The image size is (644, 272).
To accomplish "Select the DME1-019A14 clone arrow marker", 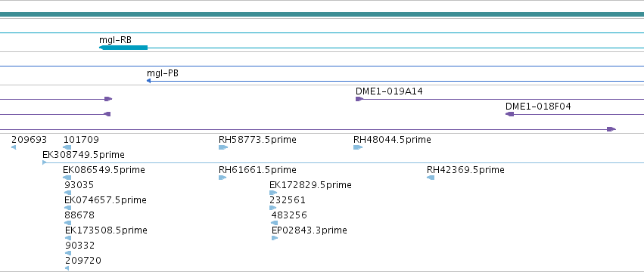I will coord(359,99).
